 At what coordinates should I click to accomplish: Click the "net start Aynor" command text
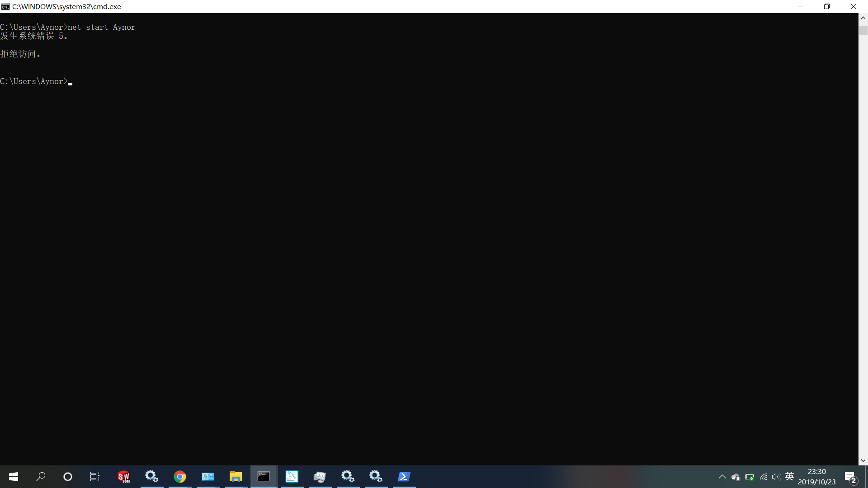point(102,27)
